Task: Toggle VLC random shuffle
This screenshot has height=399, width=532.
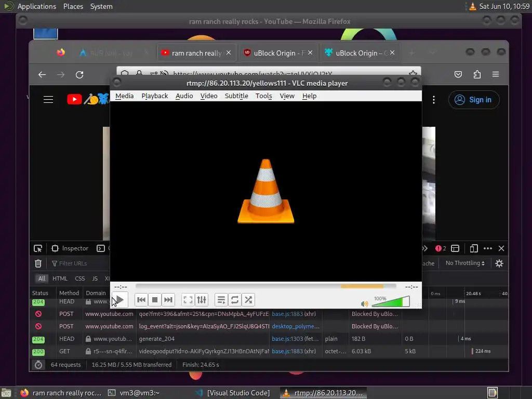Action: tap(248, 300)
